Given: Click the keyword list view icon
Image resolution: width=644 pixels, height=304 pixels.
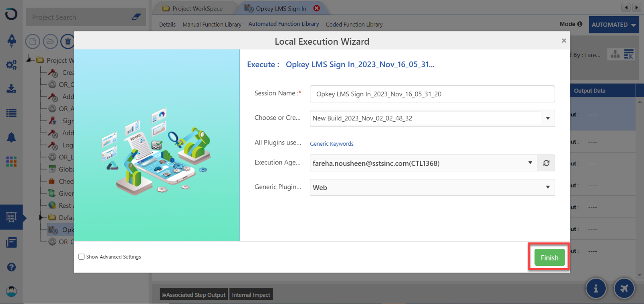Looking at the screenshot, I should (629, 54).
